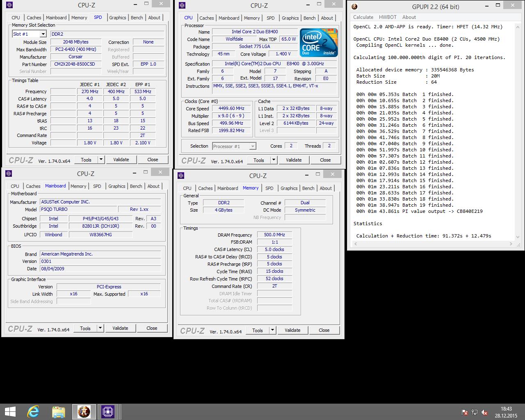525x420 pixels.
Task: Click the GPUPI horizontal scrollbar track
Action: [x=433, y=244]
